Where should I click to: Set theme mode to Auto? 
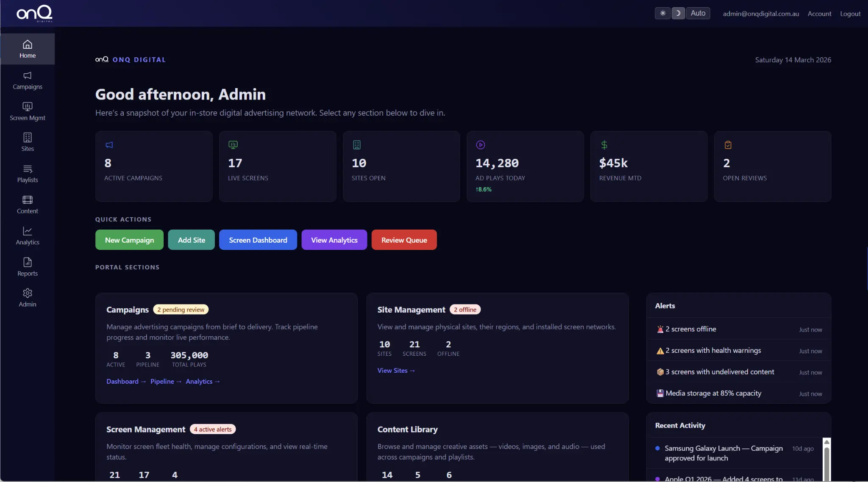pyautogui.click(x=698, y=13)
